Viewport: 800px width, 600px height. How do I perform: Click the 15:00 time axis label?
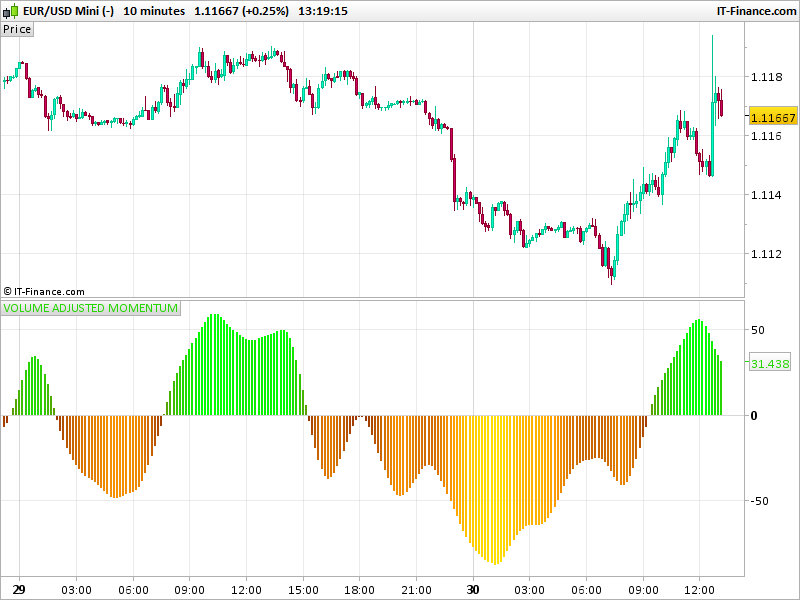[x=303, y=590]
